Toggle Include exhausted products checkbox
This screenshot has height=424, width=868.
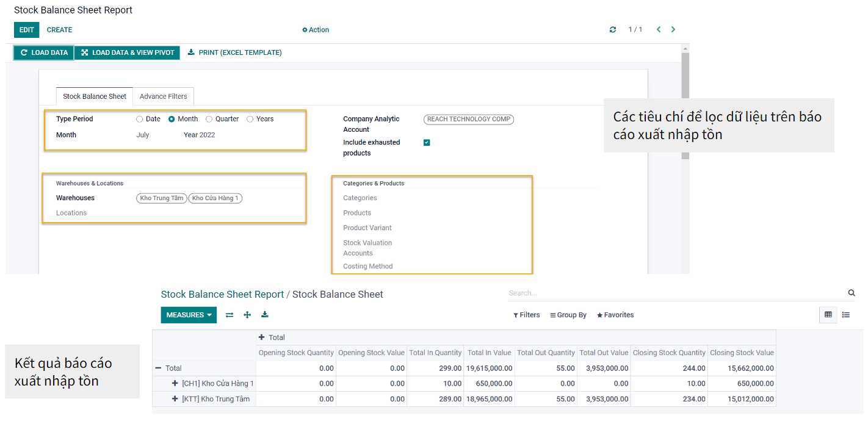click(x=427, y=143)
